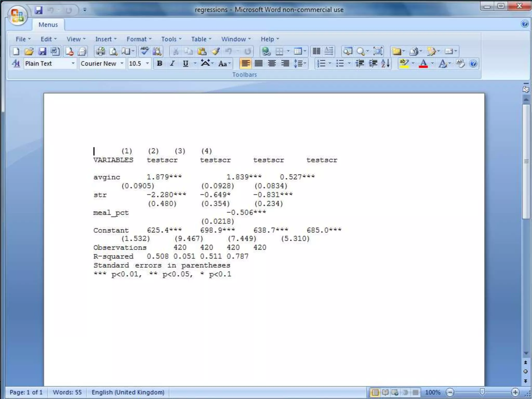Click the Spelling and Grammar check icon
The width and height of the screenshot is (532, 399).
(x=144, y=51)
